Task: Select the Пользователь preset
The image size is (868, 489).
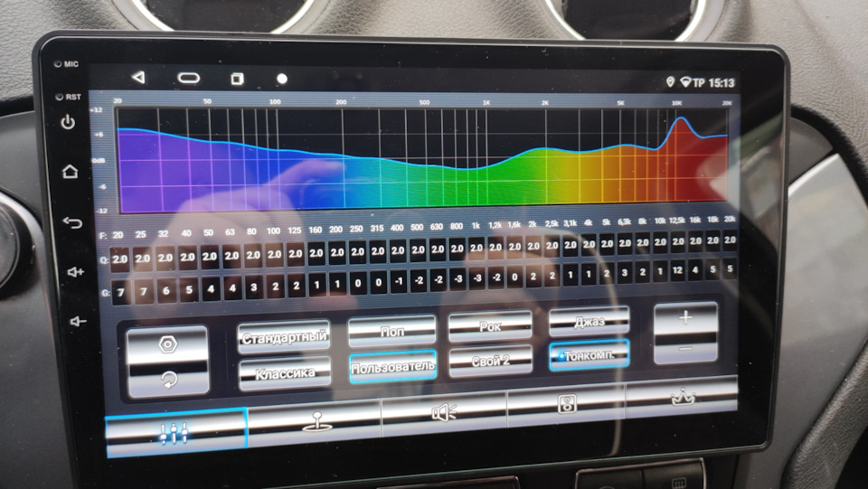Action: tap(393, 366)
